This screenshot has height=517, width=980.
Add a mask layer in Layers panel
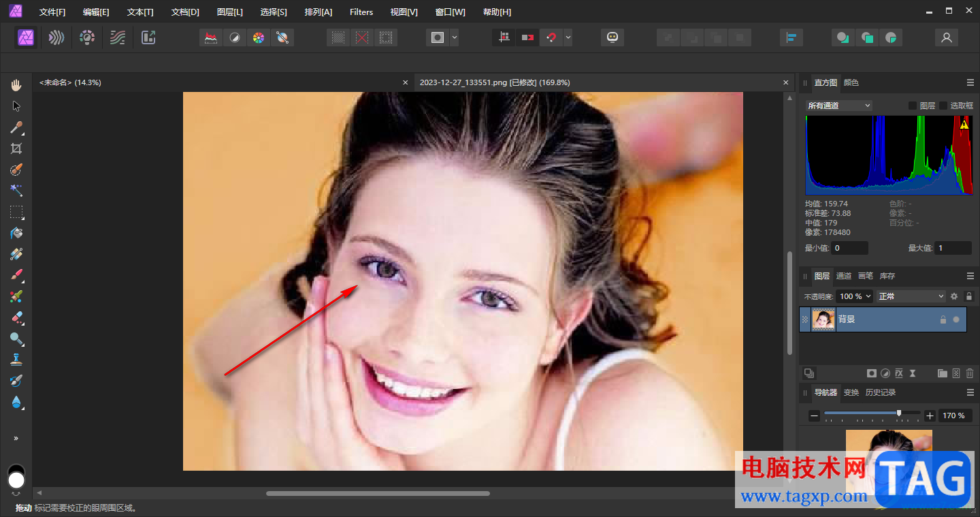pos(871,373)
